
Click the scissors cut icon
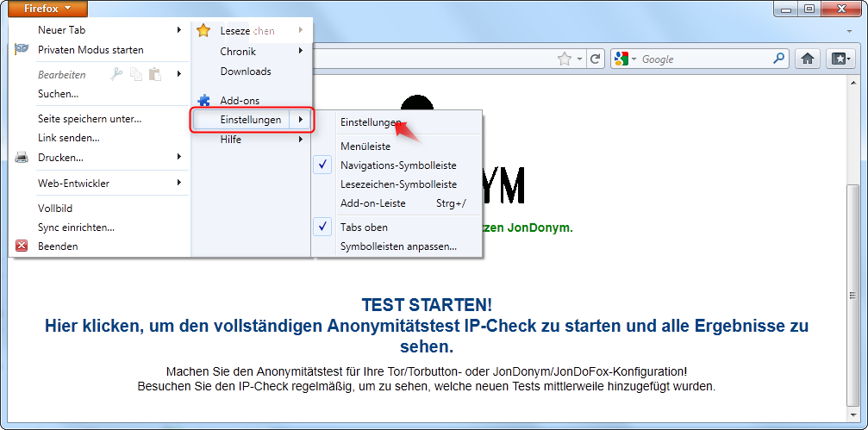pos(116,73)
